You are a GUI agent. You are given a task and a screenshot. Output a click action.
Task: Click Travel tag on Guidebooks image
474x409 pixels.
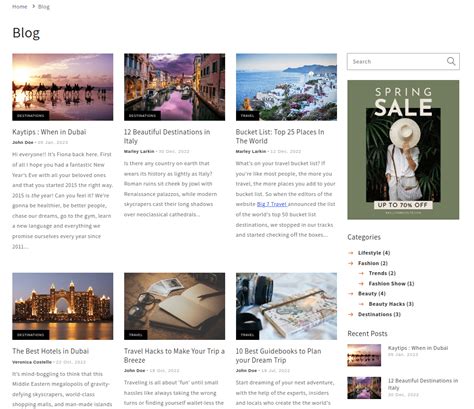click(247, 335)
